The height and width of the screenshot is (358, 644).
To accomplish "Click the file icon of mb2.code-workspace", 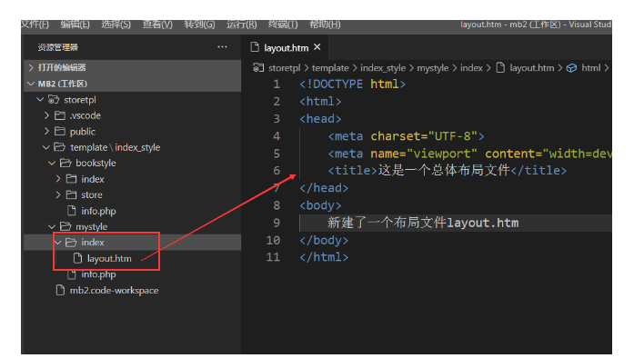I will [60, 290].
